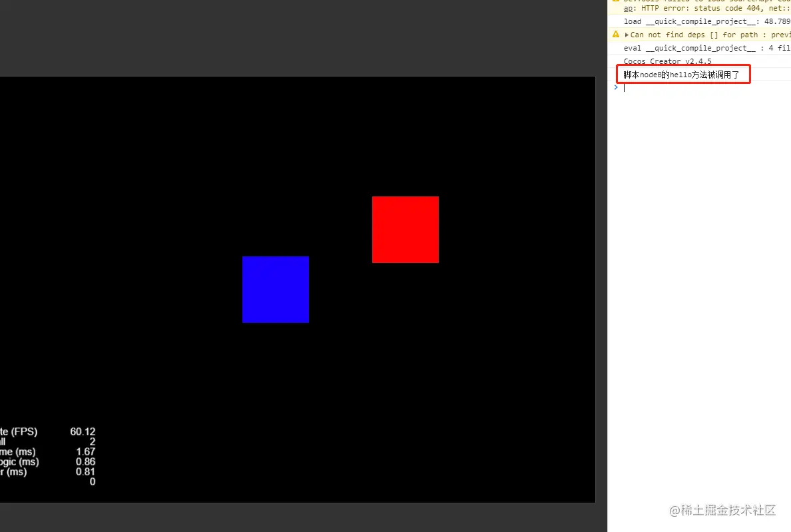Viewport: 791px width, 532px height.
Task: Focus the console prompt input line
Action: pos(706,88)
